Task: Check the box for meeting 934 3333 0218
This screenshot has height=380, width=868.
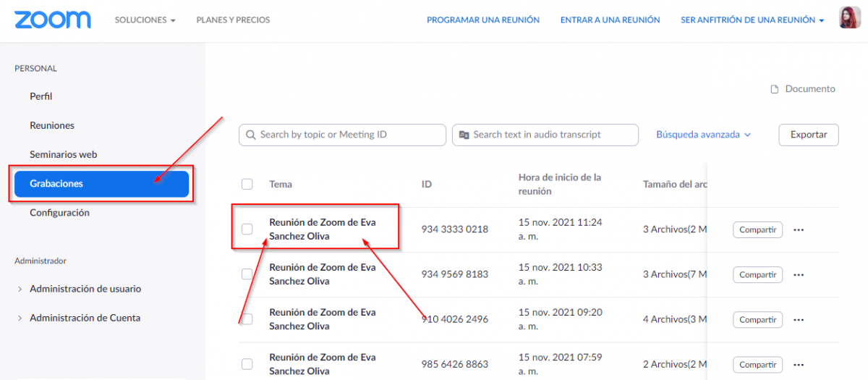Action: (247, 229)
